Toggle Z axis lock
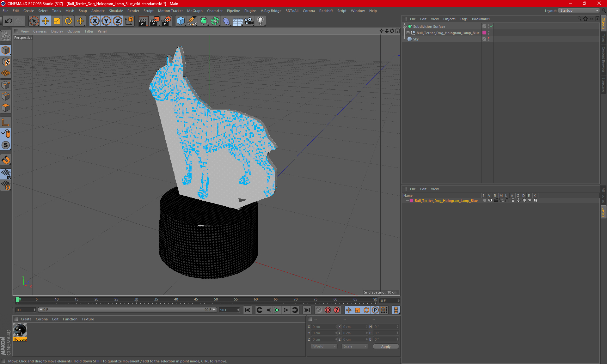 pos(118,21)
